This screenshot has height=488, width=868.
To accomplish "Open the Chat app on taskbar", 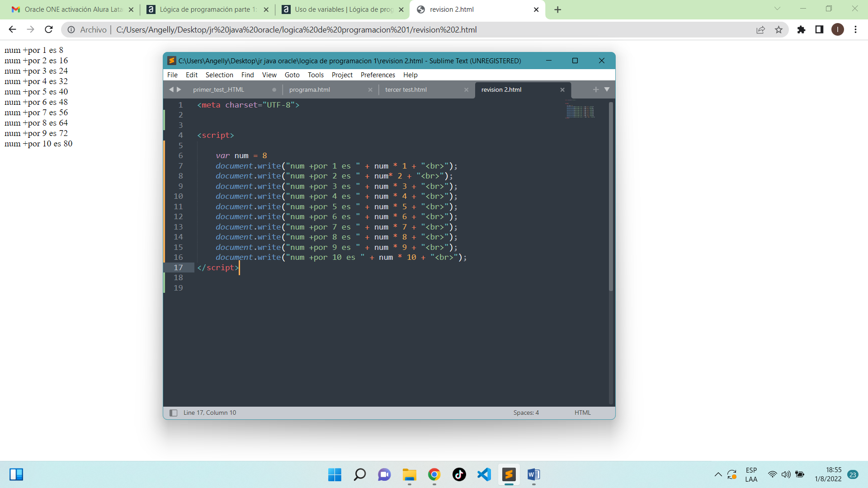I will point(384,474).
